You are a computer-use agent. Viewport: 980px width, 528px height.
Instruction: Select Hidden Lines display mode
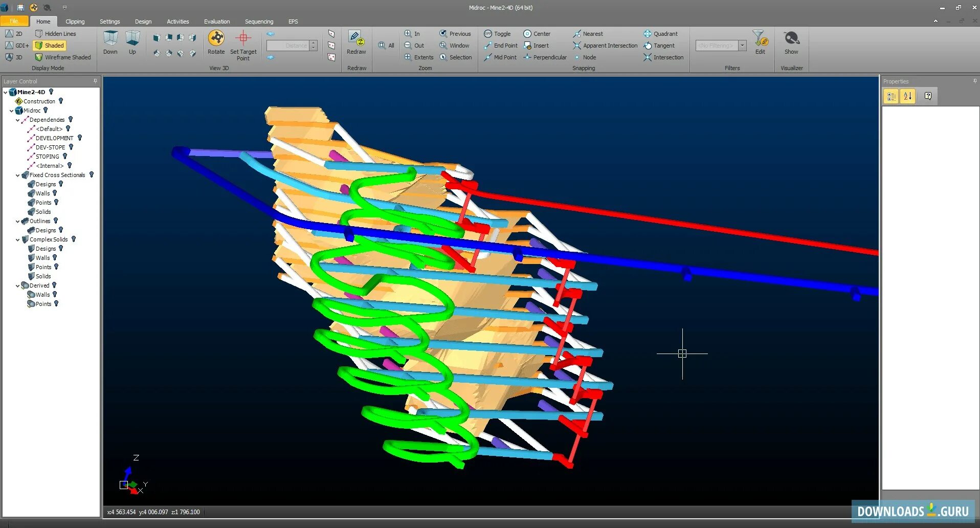point(55,34)
